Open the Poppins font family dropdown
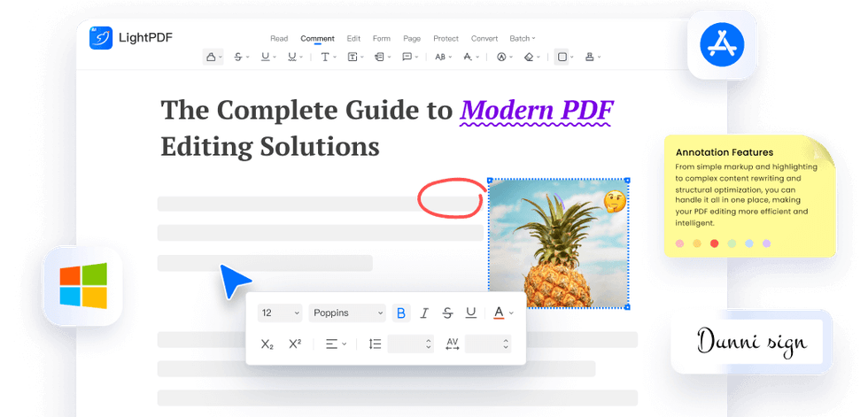Viewport: 868px width, 417px height. (x=347, y=313)
